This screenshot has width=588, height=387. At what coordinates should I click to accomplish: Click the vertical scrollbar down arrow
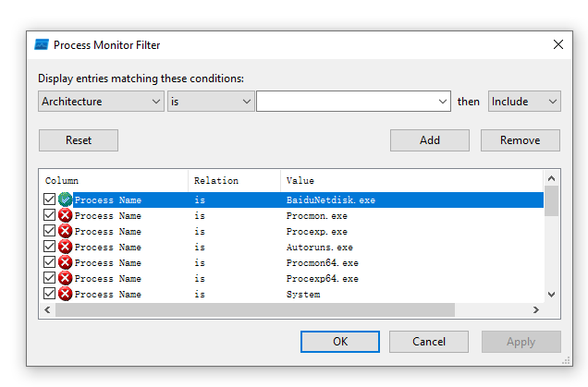pyautogui.click(x=551, y=295)
